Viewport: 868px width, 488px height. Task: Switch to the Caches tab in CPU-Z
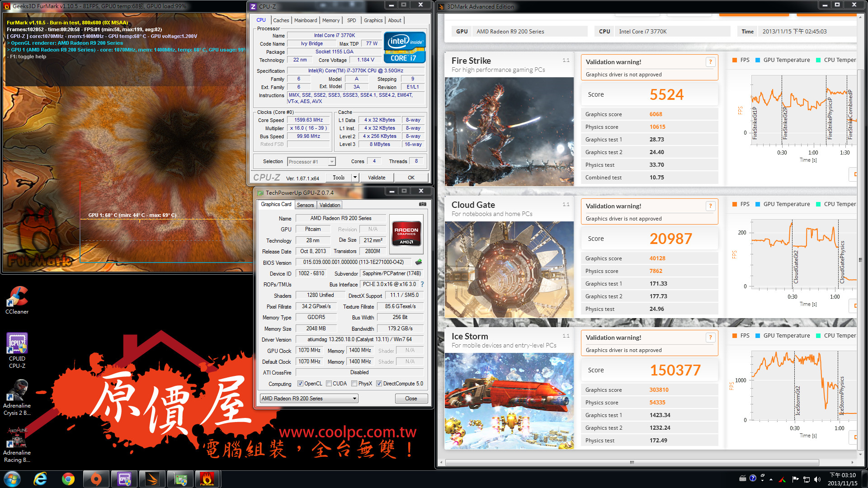(x=281, y=20)
